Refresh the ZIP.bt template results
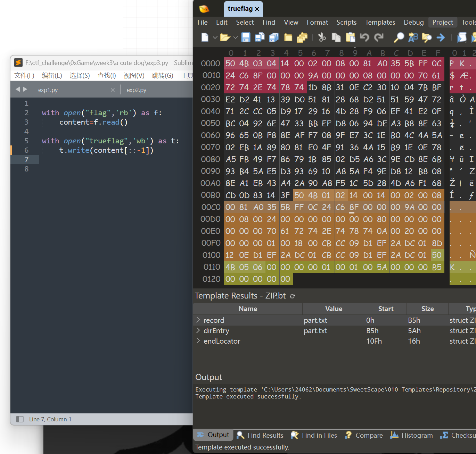476x454 pixels. tap(293, 296)
